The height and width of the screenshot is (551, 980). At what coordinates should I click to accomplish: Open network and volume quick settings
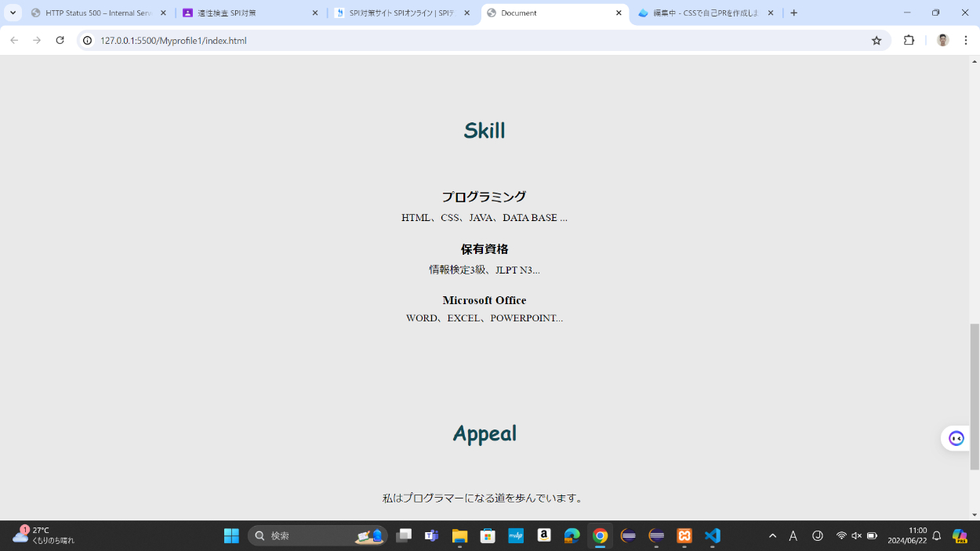[x=856, y=536]
